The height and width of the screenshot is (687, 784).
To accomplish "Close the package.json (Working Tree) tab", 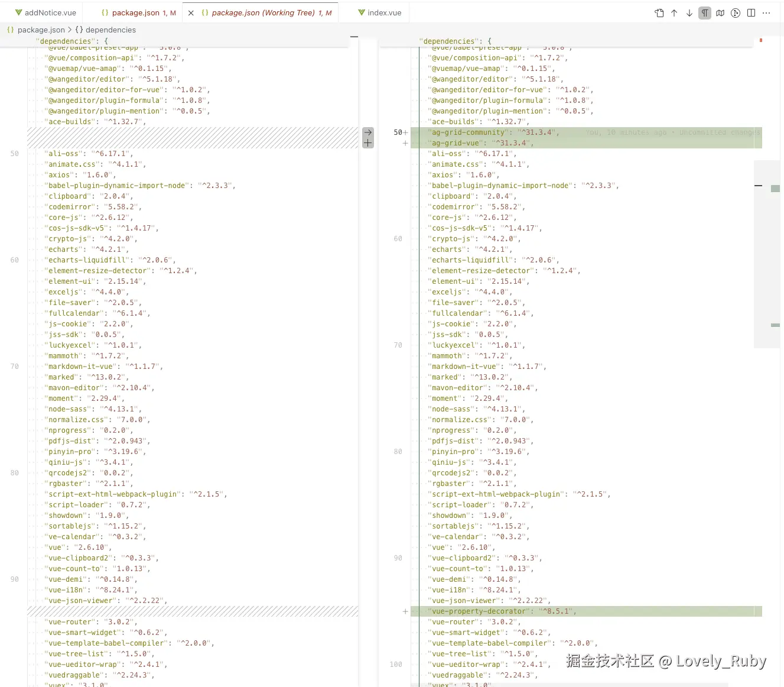I will click(x=191, y=12).
